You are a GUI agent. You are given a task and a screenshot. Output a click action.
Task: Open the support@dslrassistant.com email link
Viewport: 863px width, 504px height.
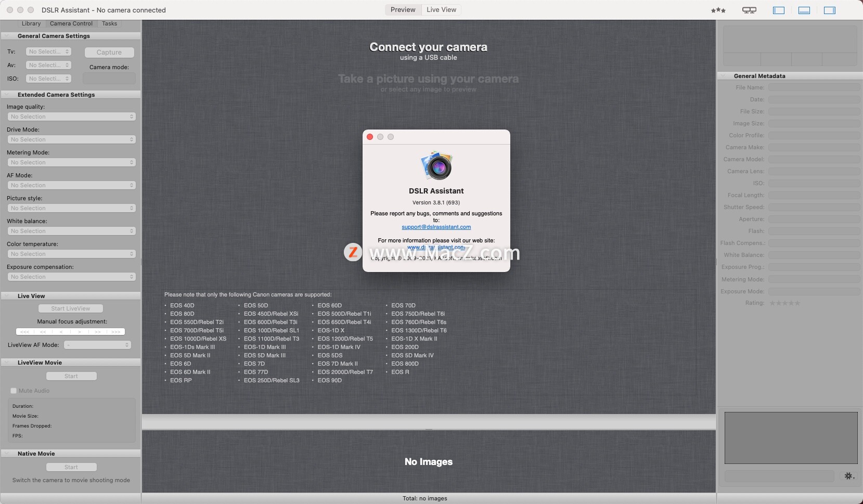[x=436, y=227]
